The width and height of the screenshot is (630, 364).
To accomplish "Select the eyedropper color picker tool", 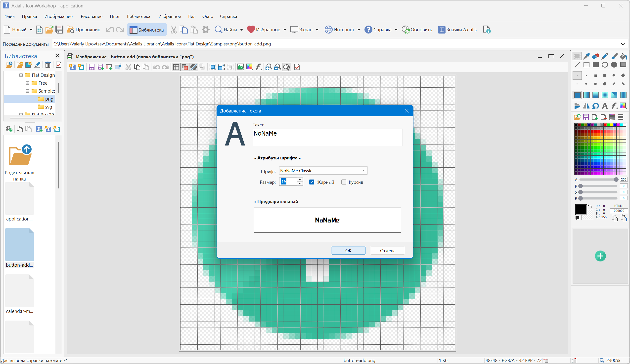I will tap(586, 56).
